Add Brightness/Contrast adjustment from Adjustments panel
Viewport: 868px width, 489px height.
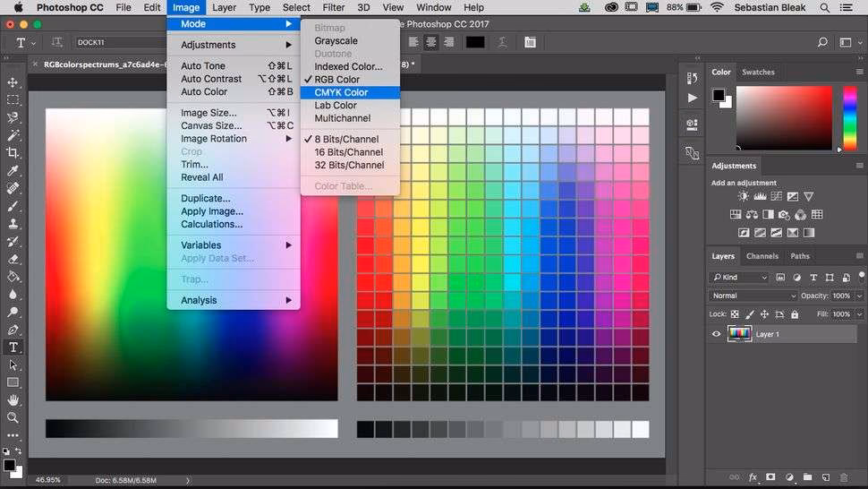743,197
